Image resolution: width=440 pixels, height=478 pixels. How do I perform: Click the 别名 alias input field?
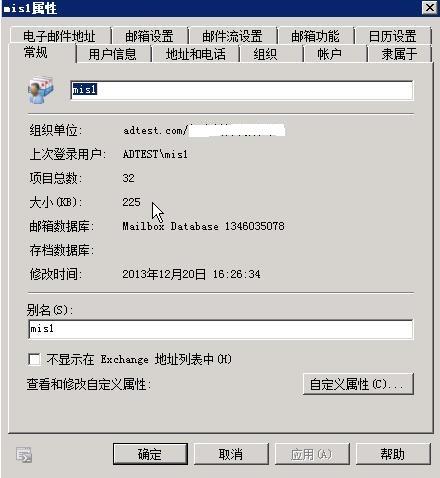tap(221, 329)
